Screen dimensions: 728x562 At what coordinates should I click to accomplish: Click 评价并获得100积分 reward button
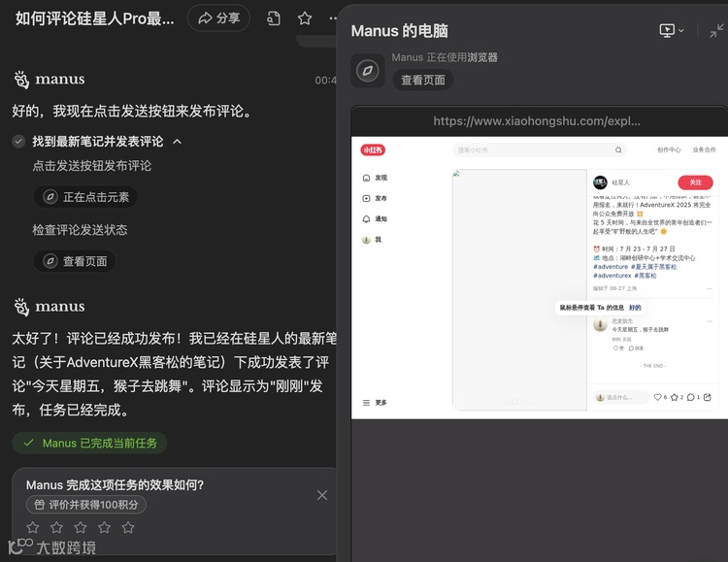pyautogui.click(x=85, y=505)
